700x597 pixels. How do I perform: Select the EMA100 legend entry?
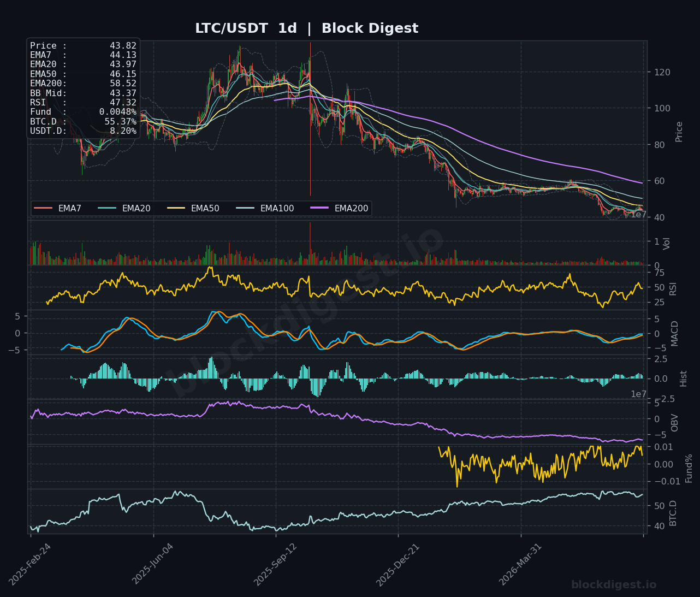pos(265,208)
